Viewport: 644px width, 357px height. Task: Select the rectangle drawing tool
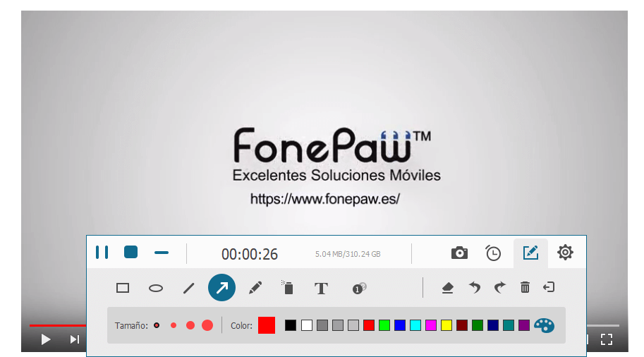coord(123,288)
